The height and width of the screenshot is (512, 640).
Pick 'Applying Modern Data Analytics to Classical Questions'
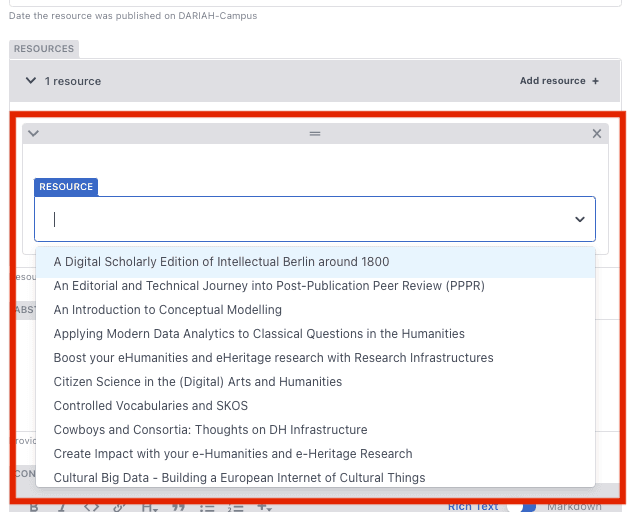[259, 334]
